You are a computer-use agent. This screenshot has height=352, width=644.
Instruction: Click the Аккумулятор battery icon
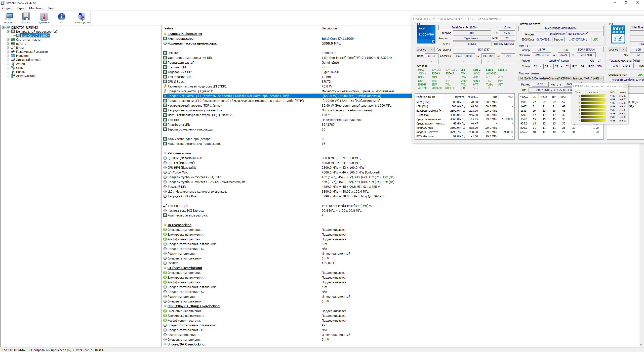13,76
